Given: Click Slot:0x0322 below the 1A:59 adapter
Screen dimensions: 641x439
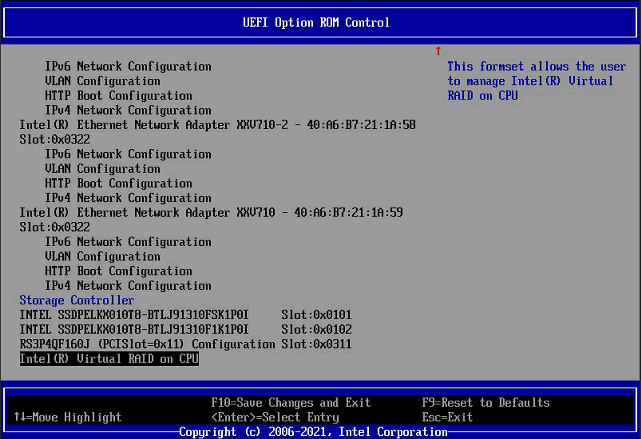Looking at the screenshot, I should 55,227.
